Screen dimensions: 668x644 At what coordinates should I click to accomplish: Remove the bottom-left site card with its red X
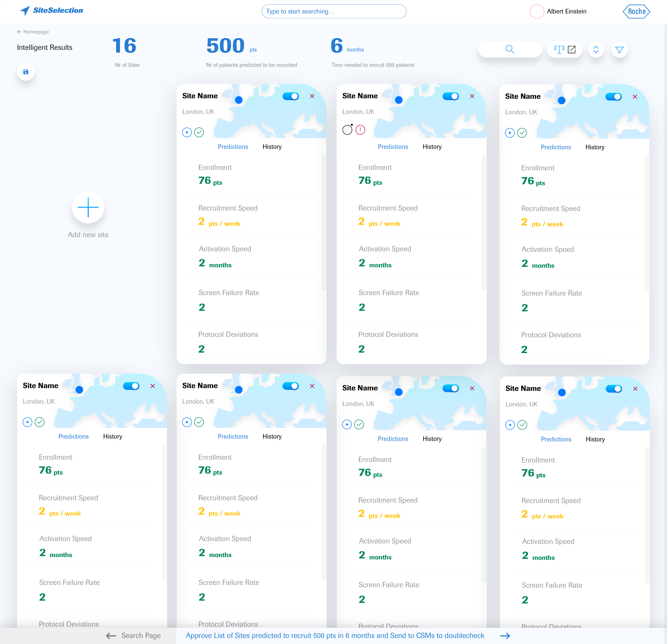tap(153, 386)
